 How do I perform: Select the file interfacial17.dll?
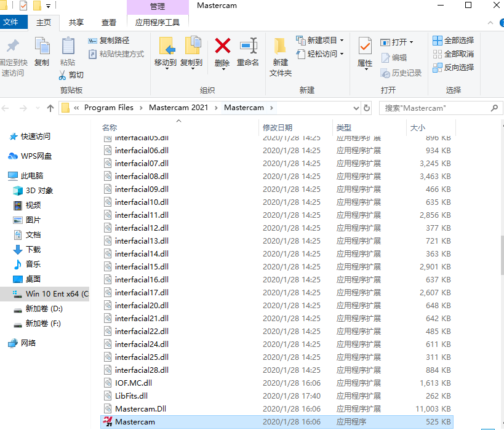(276, 292)
